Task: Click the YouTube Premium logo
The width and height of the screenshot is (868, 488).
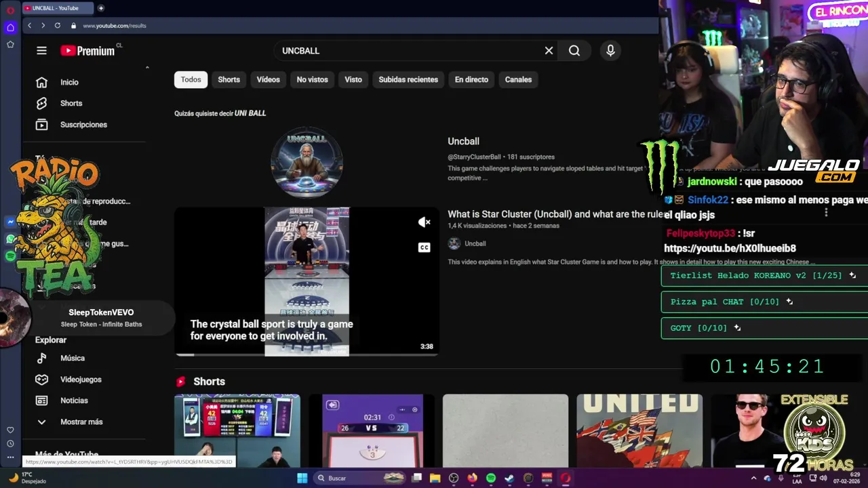Action: 87,51
